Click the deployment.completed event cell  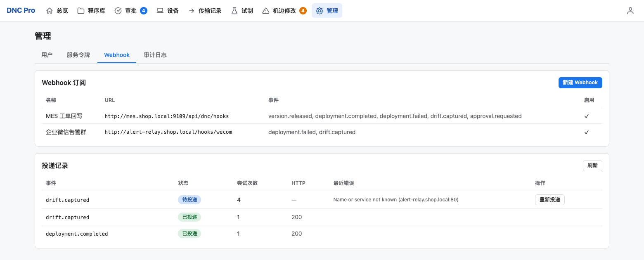(77, 234)
